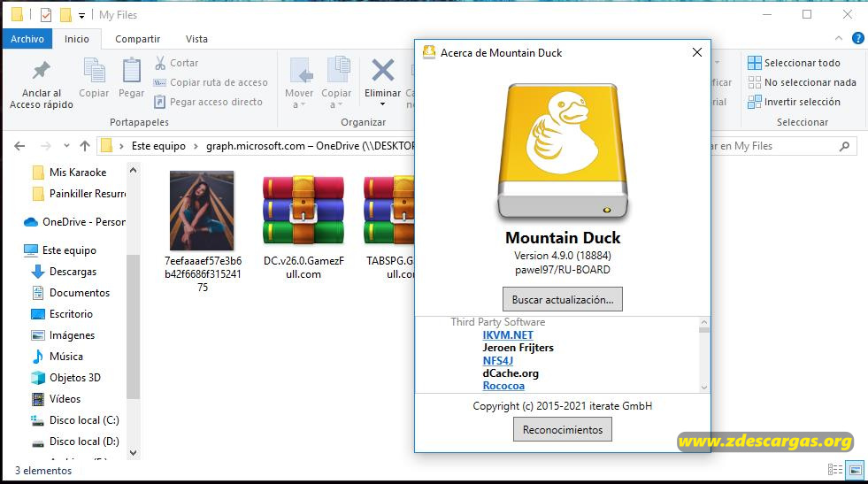
Task: Click the Mountain Duck yellow drive logo
Action: 563,151
